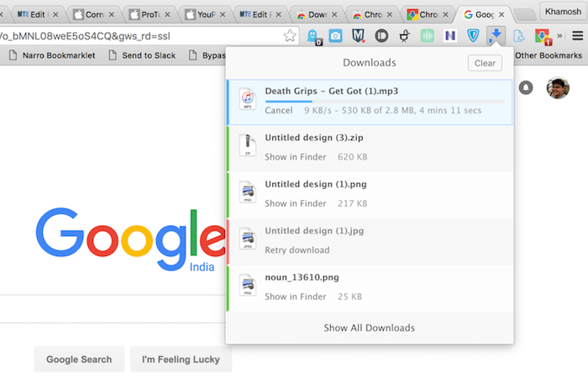Viewport: 588px width, 382px height.
Task: Click the Khamosh profile button
Action: (563, 12)
